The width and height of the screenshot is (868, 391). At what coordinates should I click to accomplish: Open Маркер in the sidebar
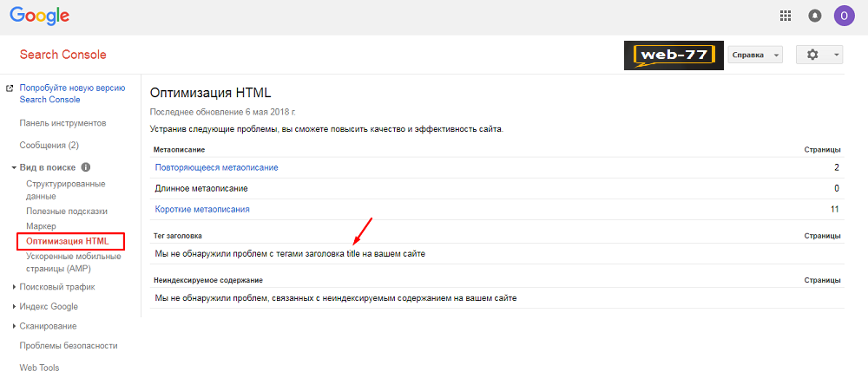[x=41, y=226]
